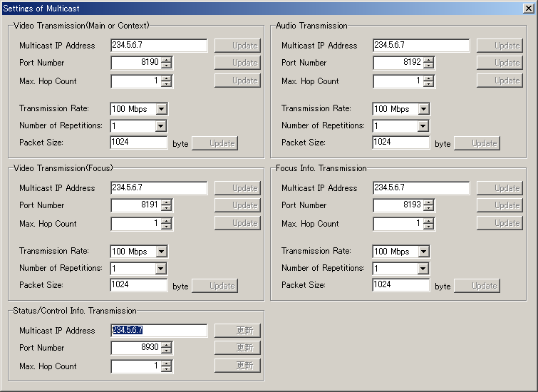Open Transmission Rate dropdown in Video Transmission (Main or Context)
Screen dimensions: 538x392
161,109
